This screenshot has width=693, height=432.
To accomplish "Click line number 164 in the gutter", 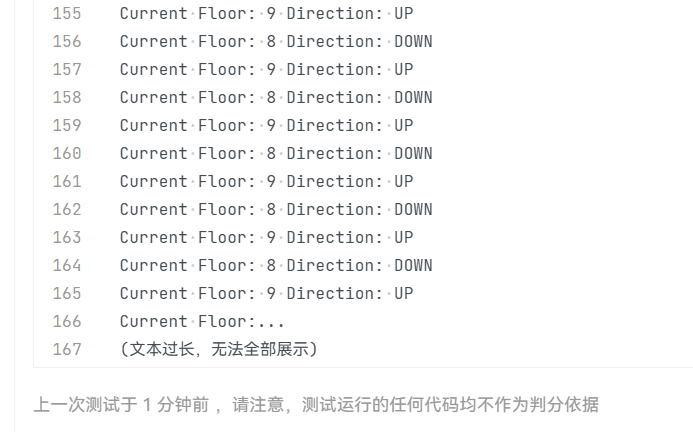I will click(66, 266).
